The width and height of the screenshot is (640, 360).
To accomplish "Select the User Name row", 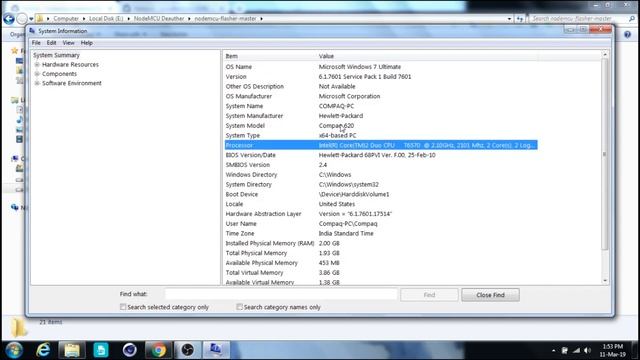I will (381, 223).
